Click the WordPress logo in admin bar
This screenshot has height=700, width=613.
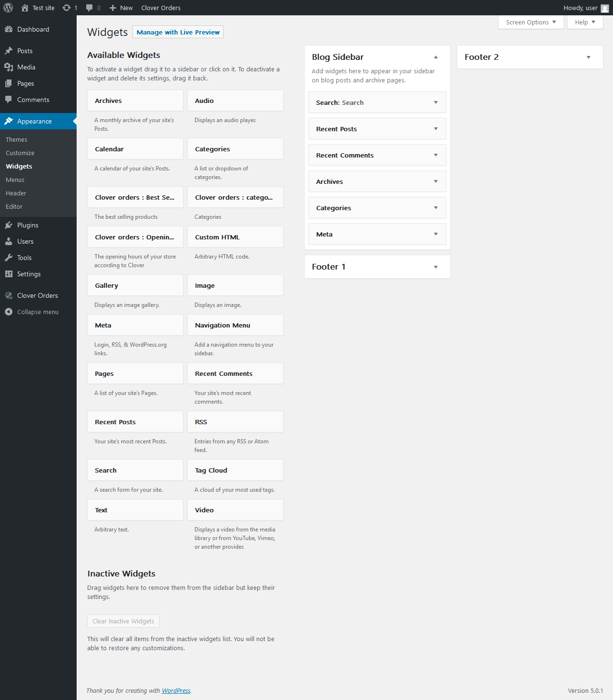coord(8,8)
